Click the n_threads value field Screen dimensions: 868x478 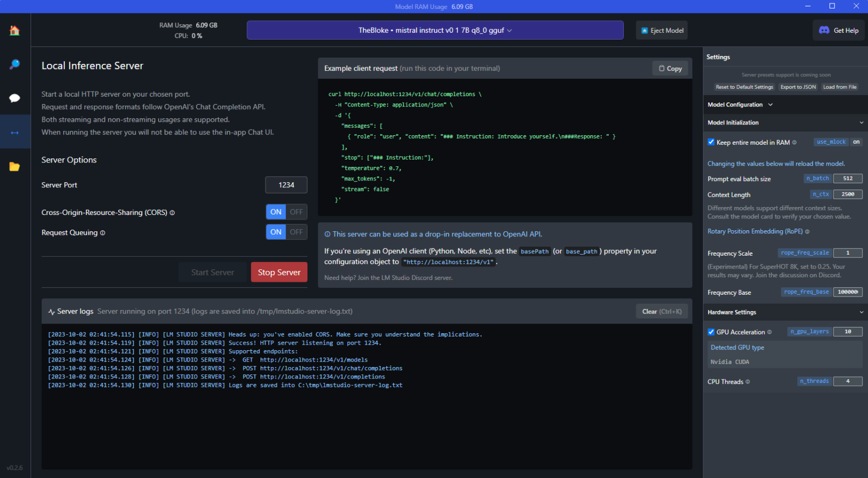tap(848, 381)
